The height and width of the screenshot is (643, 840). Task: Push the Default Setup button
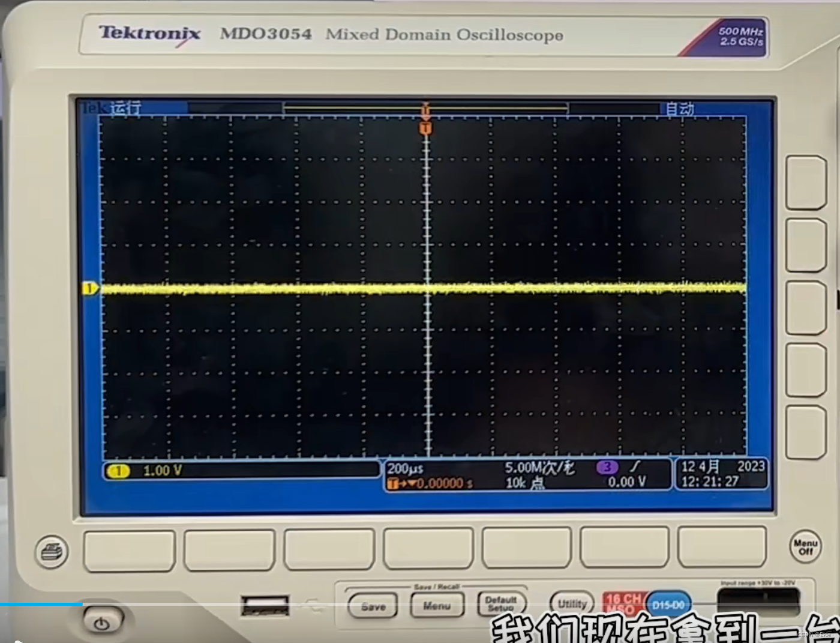point(501,604)
